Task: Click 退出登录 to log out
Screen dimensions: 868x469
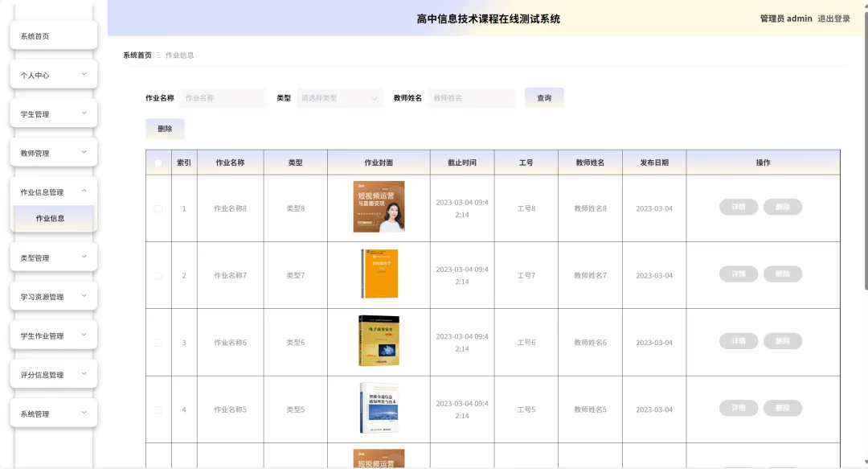Action: (x=833, y=19)
